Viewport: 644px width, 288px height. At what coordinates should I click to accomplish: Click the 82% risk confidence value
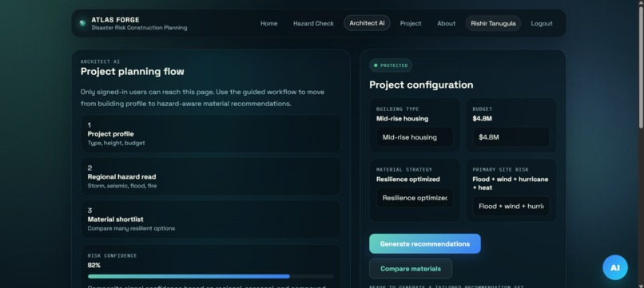pos(94,266)
